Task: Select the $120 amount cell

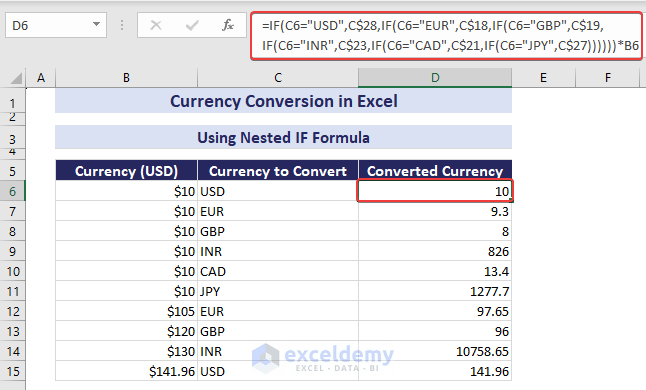Action: tap(126, 331)
